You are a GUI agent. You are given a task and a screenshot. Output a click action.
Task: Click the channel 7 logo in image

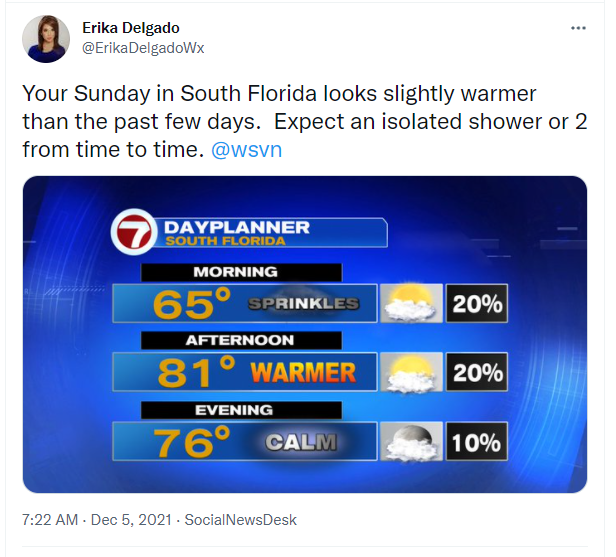point(134,232)
